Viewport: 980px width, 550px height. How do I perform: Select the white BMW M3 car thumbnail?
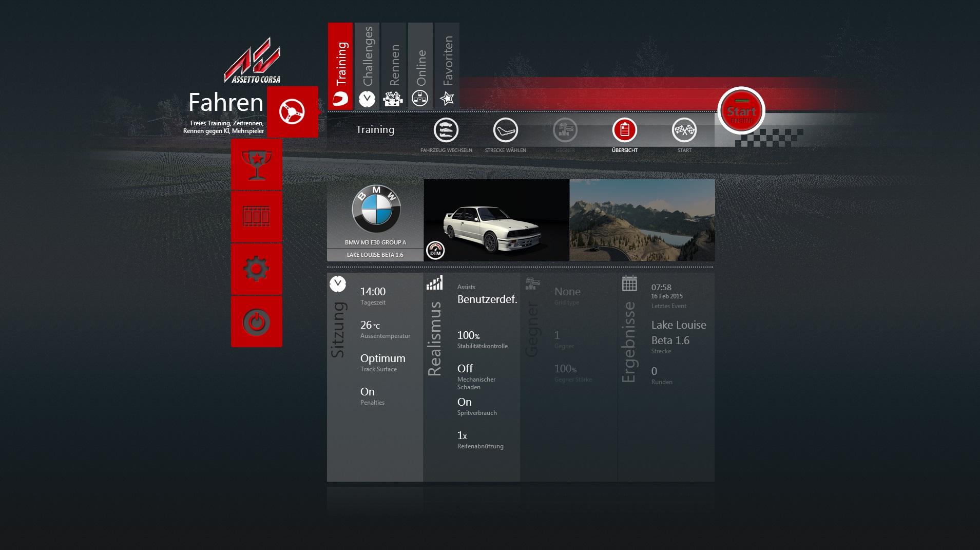click(x=496, y=220)
